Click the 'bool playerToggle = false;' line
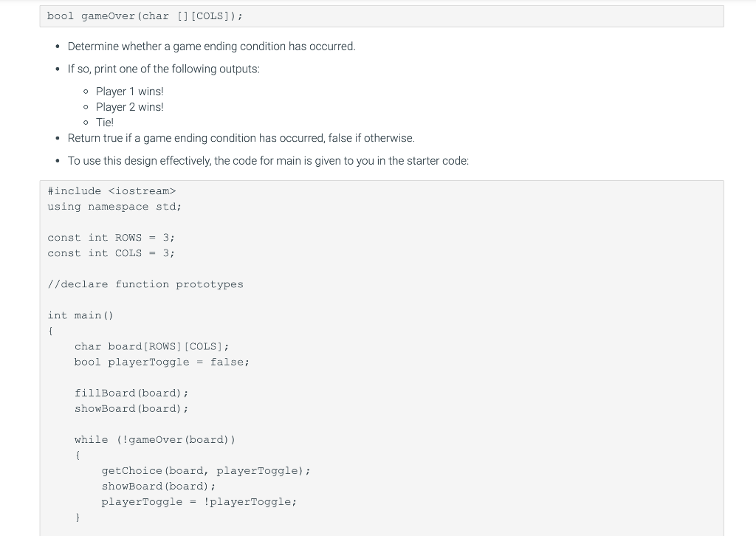The width and height of the screenshot is (756, 536). tap(162, 362)
